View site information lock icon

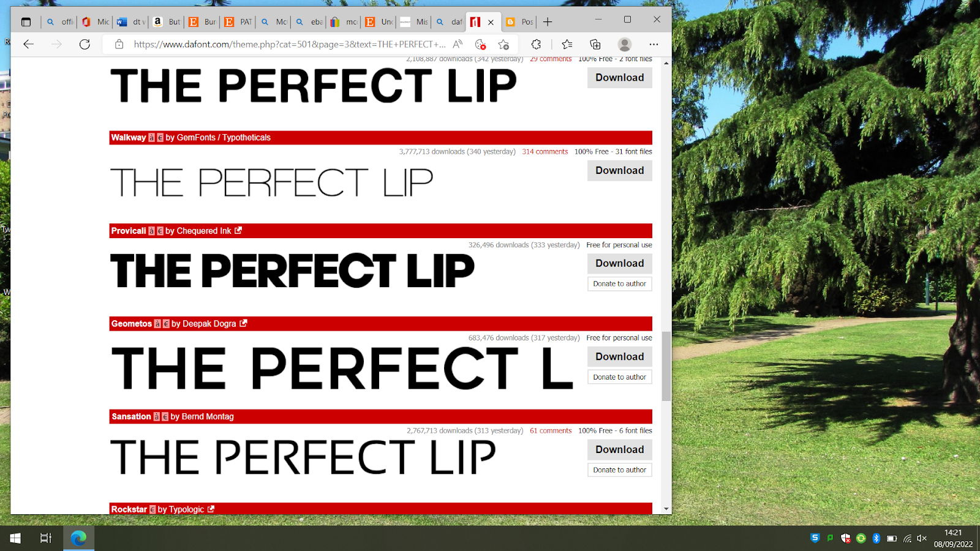click(x=119, y=44)
